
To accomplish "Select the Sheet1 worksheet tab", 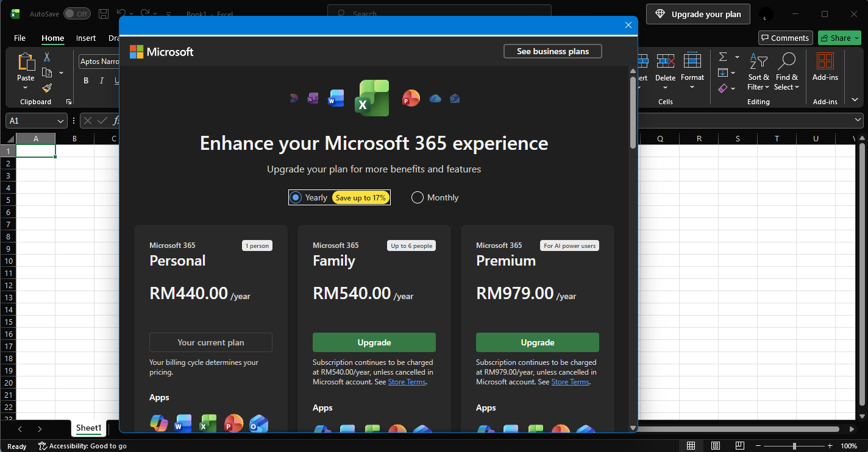I will pos(88,428).
